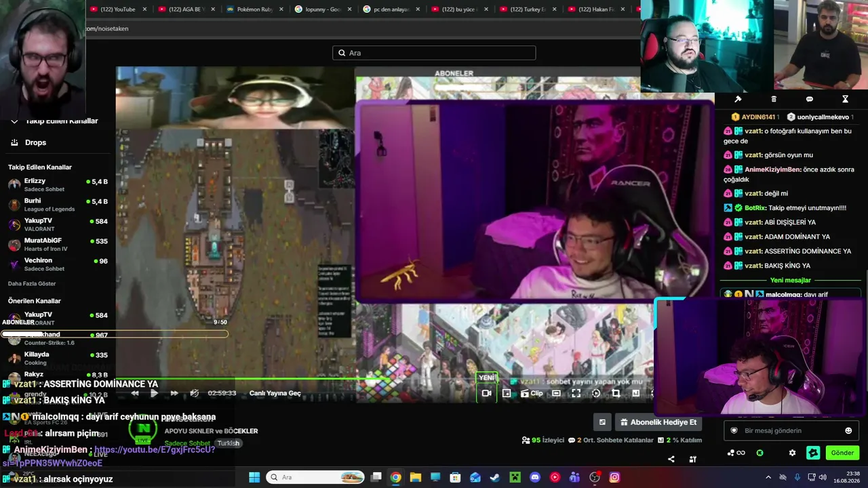This screenshot has height=488, width=868.
Task: Click the Turkish language tag
Action: click(229, 443)
